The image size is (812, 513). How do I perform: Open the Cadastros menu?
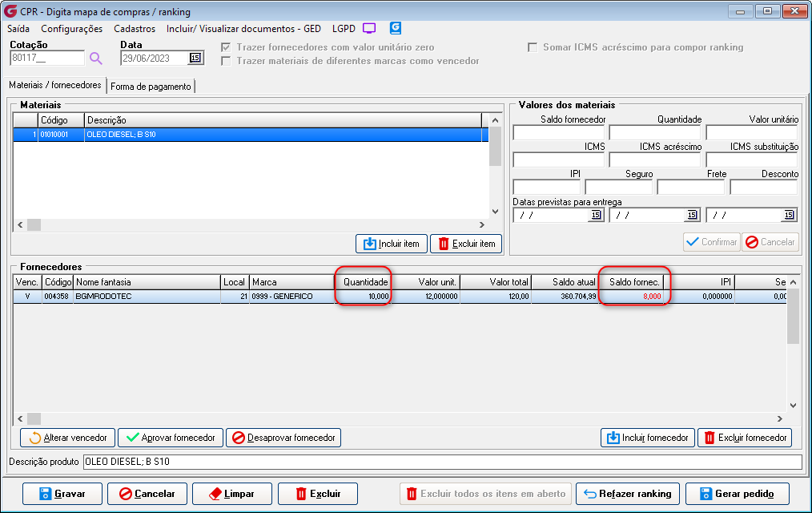[135, 29]
